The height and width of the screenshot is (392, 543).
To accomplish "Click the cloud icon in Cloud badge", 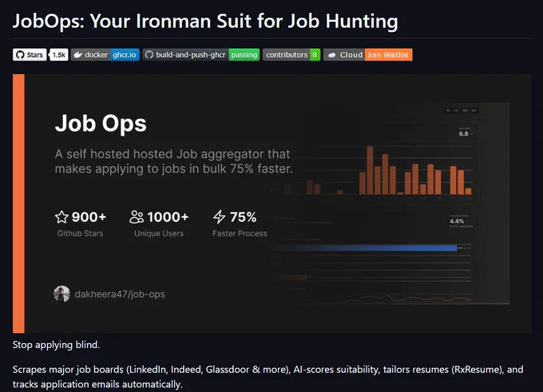I will (331, 55).
